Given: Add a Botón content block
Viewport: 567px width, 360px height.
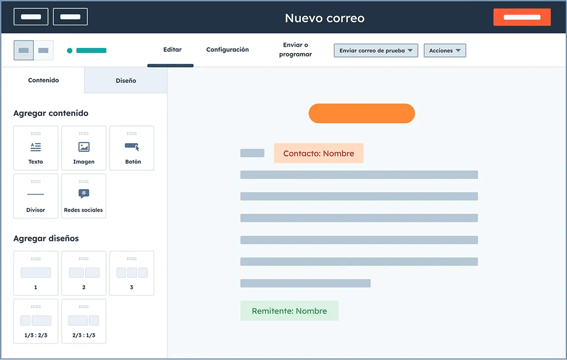Looking at the screenshot, I should (132, 148).
